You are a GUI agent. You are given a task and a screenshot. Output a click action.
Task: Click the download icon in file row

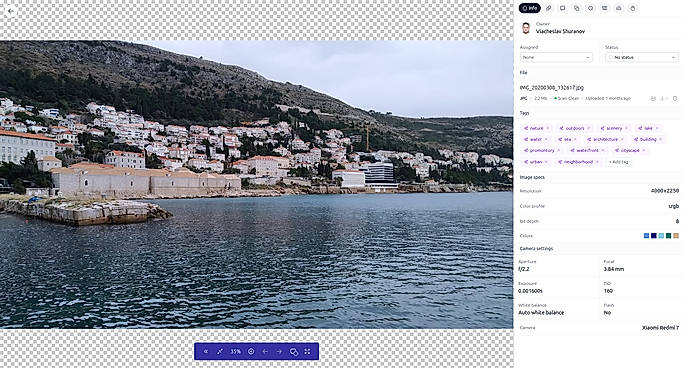point(663,99)
